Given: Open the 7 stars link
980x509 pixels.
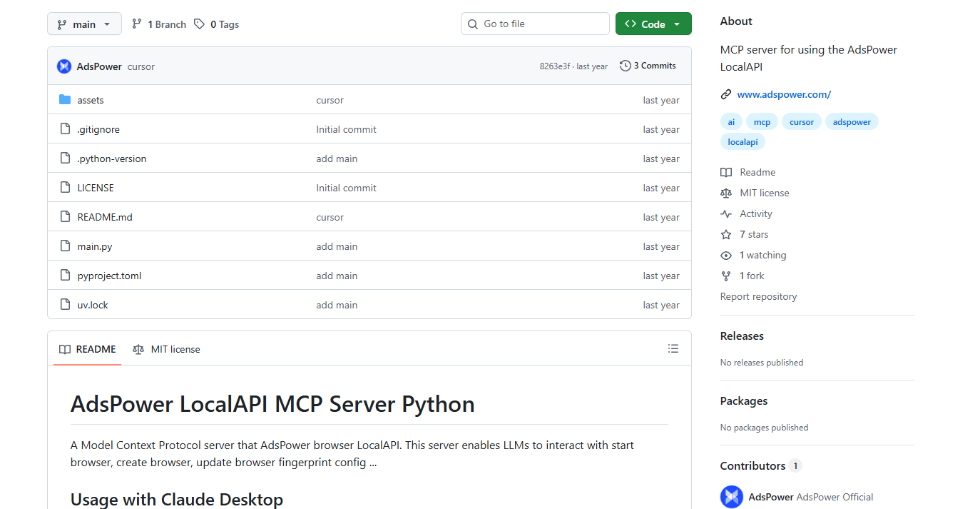Looking at the screenshot, I should [754, 234].
